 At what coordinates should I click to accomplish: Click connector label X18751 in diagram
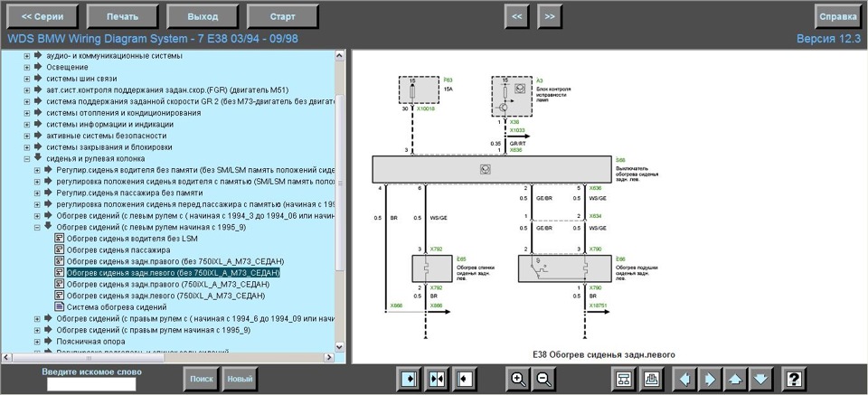coord(599,305)
